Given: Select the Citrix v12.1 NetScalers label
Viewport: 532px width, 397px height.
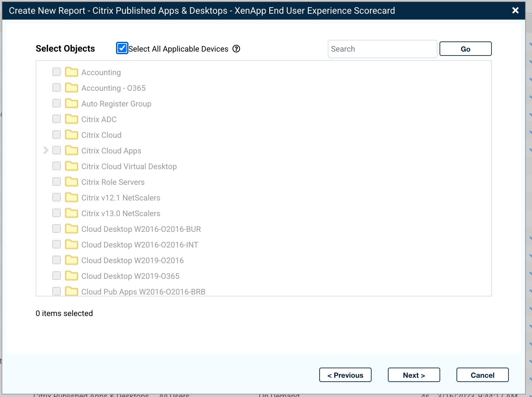Looking at the screenshot, I should [x=121, y=198].
